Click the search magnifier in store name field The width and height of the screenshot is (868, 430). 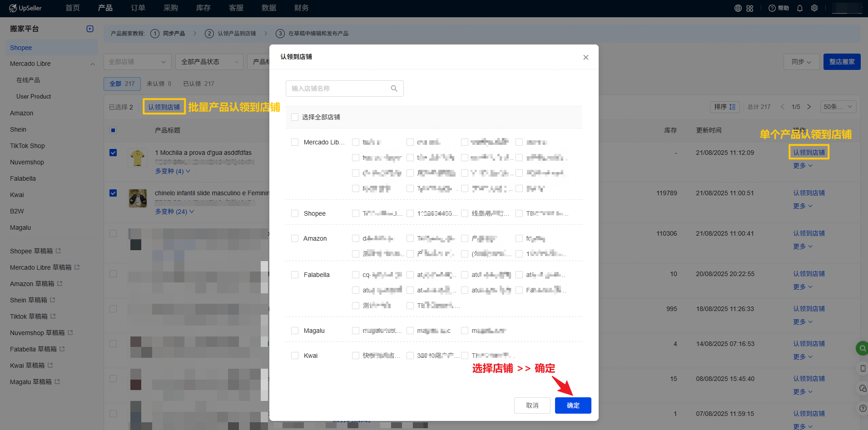[x=394, y=89]
